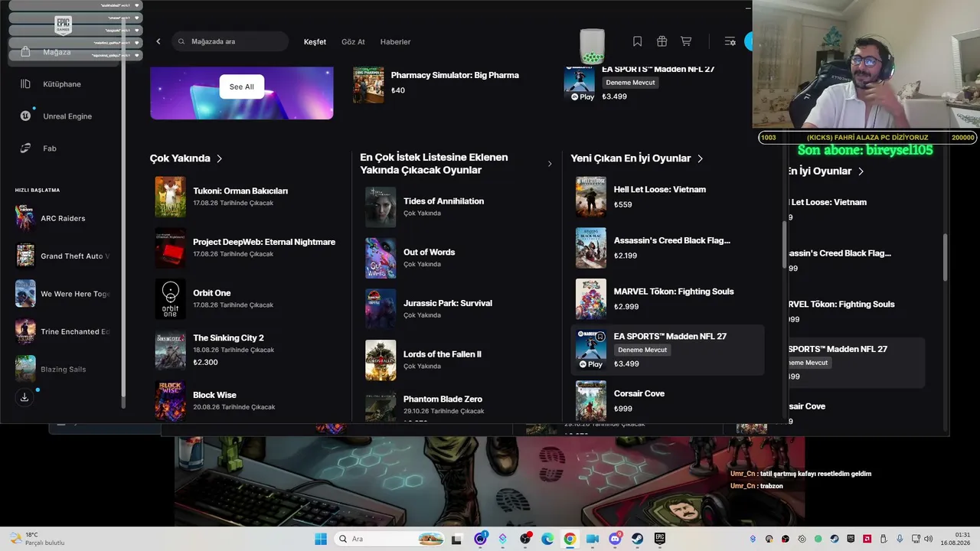Go back using the arrow beside the search box
Image resolution: width=980 pixels, height=551 pixels.
(158, 41)
